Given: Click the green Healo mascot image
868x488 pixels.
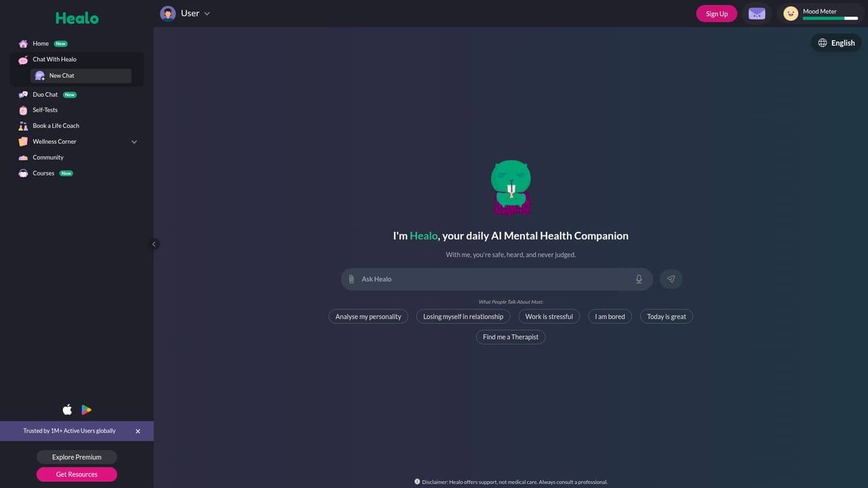Looking at the screenshot, I should [x=511, y=188].
